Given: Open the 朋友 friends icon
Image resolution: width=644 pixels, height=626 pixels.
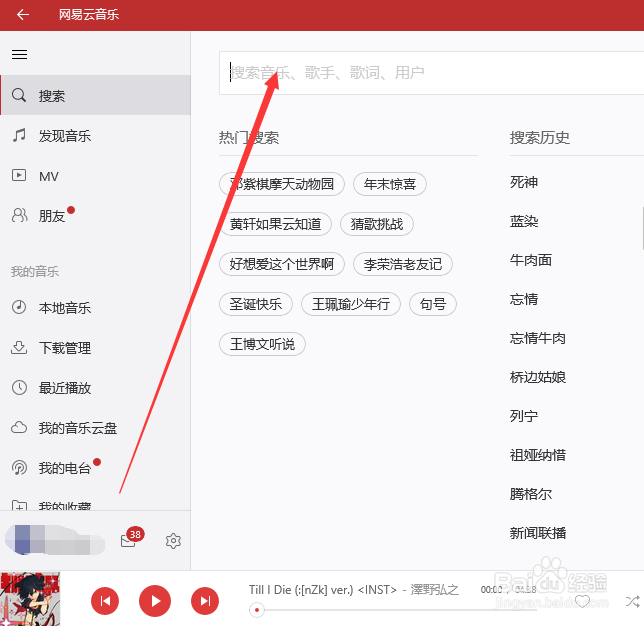Looking at the screenshot, I should coord(19,215).
